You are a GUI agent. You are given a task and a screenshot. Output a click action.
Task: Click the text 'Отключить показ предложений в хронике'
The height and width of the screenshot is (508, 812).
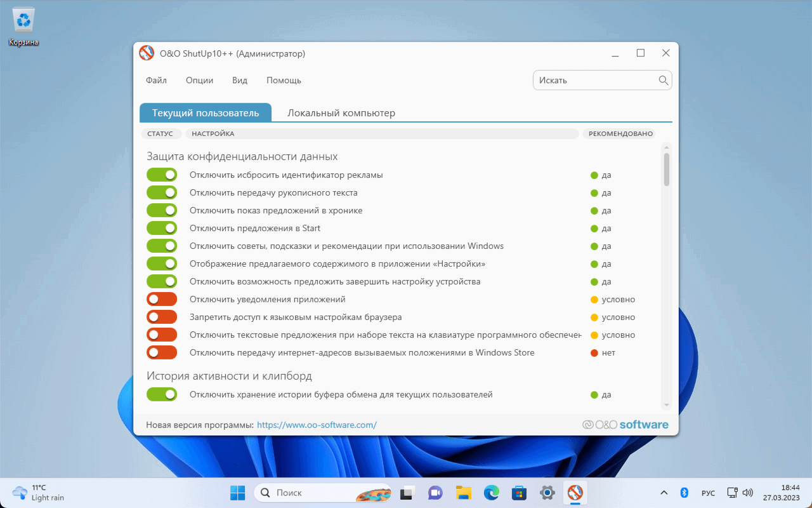[276, 211]
